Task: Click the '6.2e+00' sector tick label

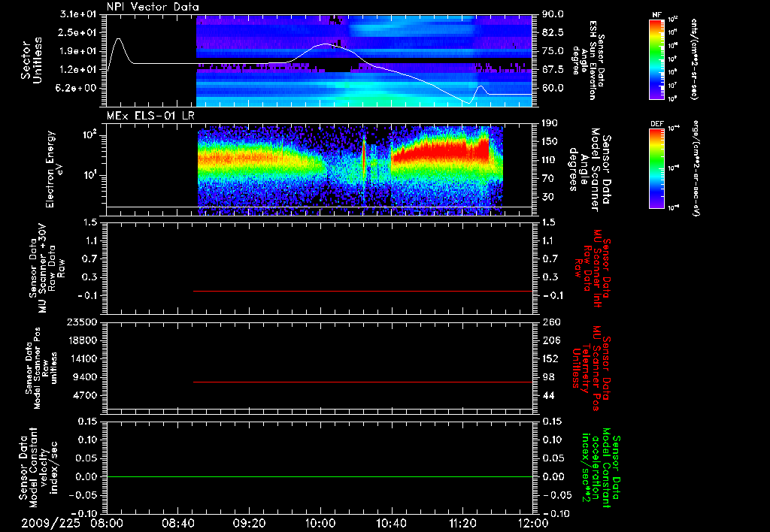Action: coord(78,89)
